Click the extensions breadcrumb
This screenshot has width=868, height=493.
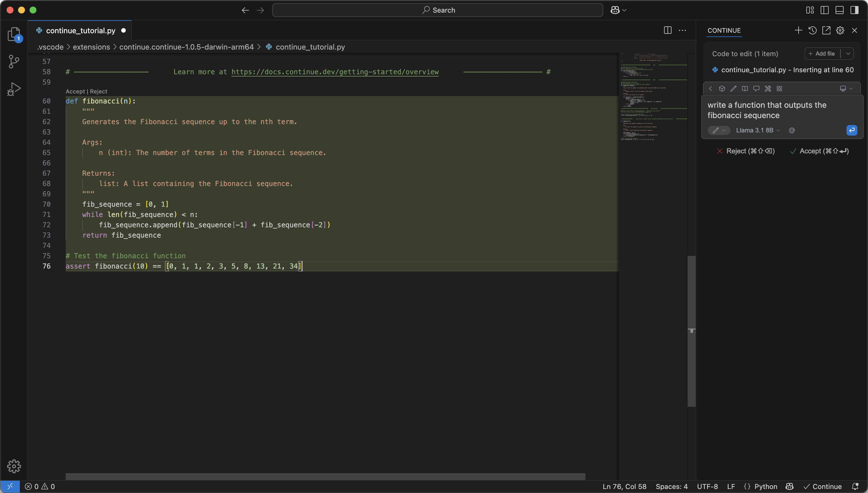tap(92, 47)
